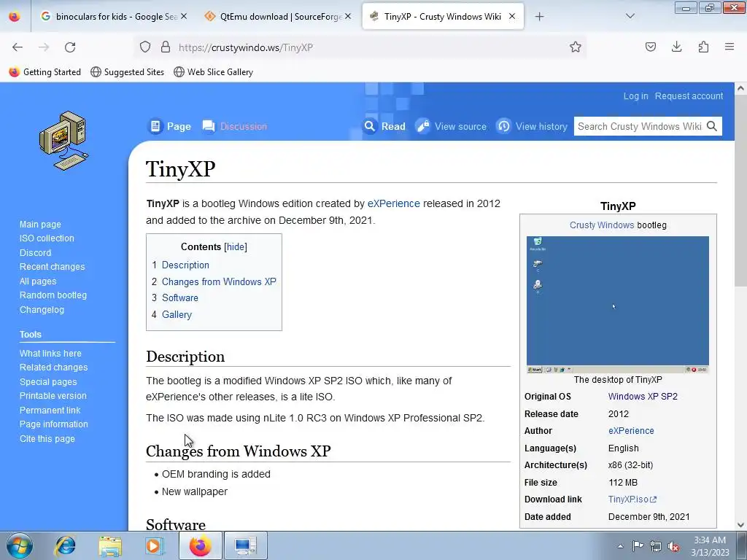The width and height of the screenshot is (747, 560).
Task: Click the tracking protection shield icon
Action: 145,47
